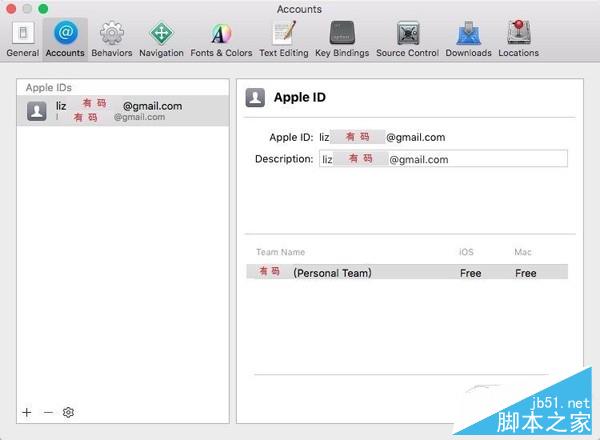Remove selected account with minus button
Image resolution: width=600 pixels, height=440 pixels.
[x=48, y=412]
